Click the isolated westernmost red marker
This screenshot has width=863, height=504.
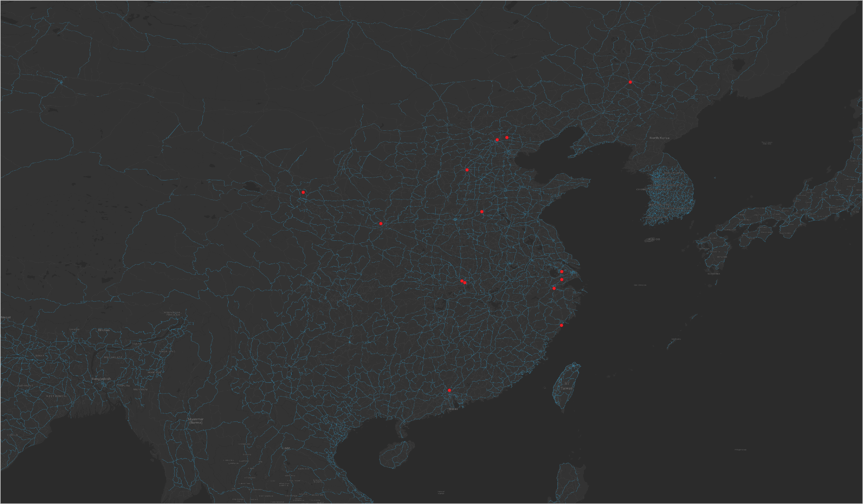pos(303,192)
